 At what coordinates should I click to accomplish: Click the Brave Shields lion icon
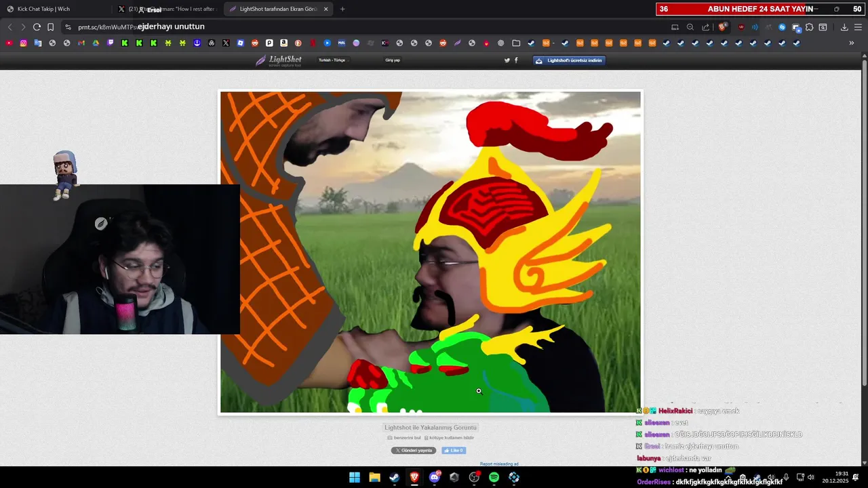pos(722,27)
